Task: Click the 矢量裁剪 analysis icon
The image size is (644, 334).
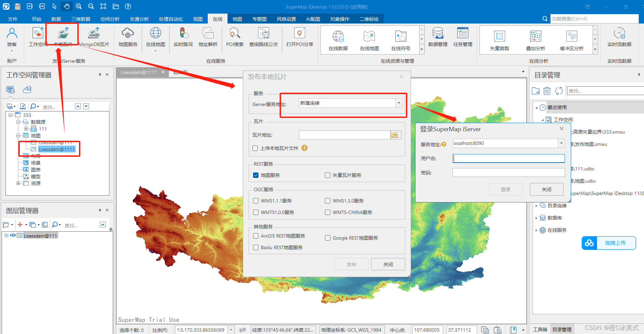Action: pos(499,37)
